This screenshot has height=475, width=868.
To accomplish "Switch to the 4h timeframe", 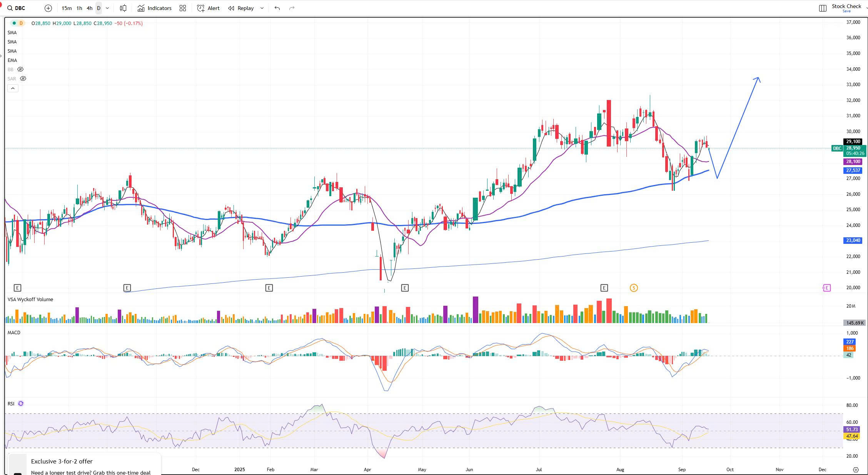I will (x=89, y=8).
